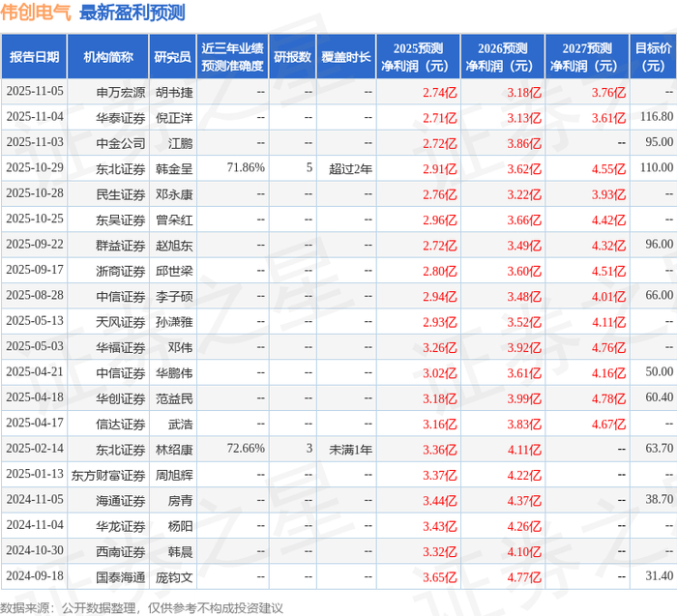
Task: Click 2.74亿 in the 申万宏源 row
Action: [x=439, y=93]
